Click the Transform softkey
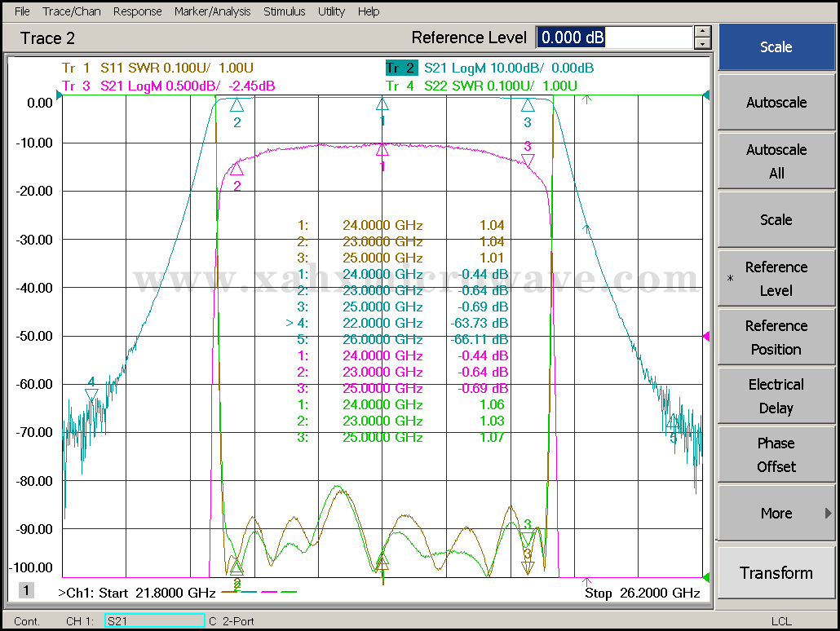 [776, 573]
